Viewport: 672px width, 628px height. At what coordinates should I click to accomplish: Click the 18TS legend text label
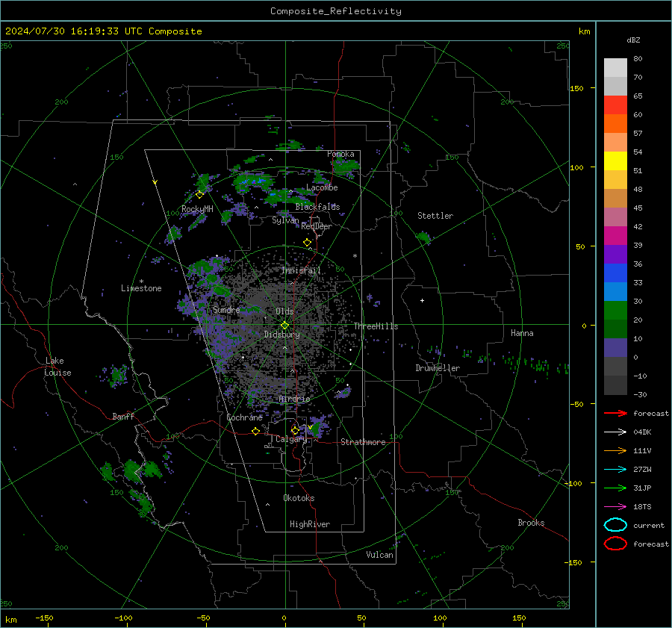coord(642,507)
